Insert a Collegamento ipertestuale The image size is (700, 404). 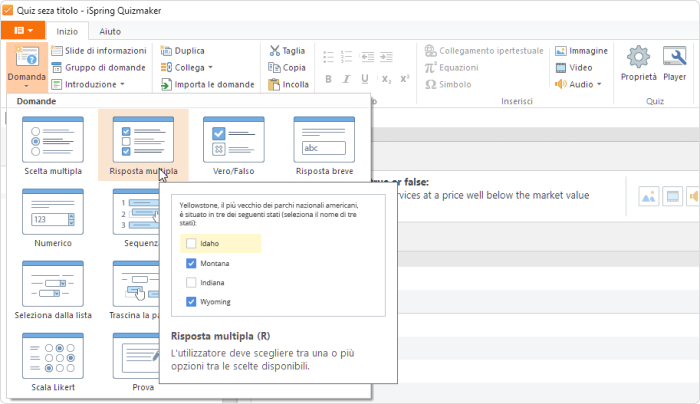[x=484, y=50]
